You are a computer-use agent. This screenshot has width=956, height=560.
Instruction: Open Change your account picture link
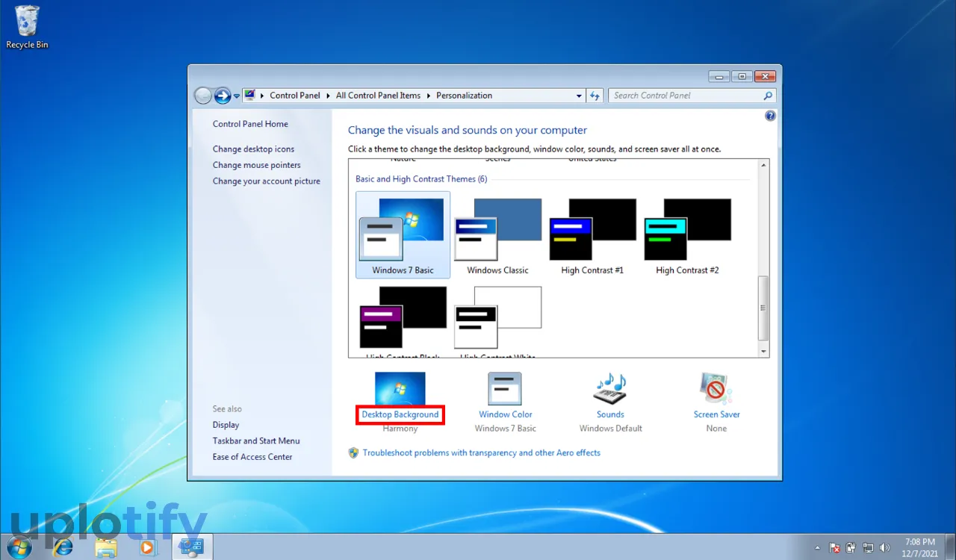pyautogui.click(x=266, y=181)
